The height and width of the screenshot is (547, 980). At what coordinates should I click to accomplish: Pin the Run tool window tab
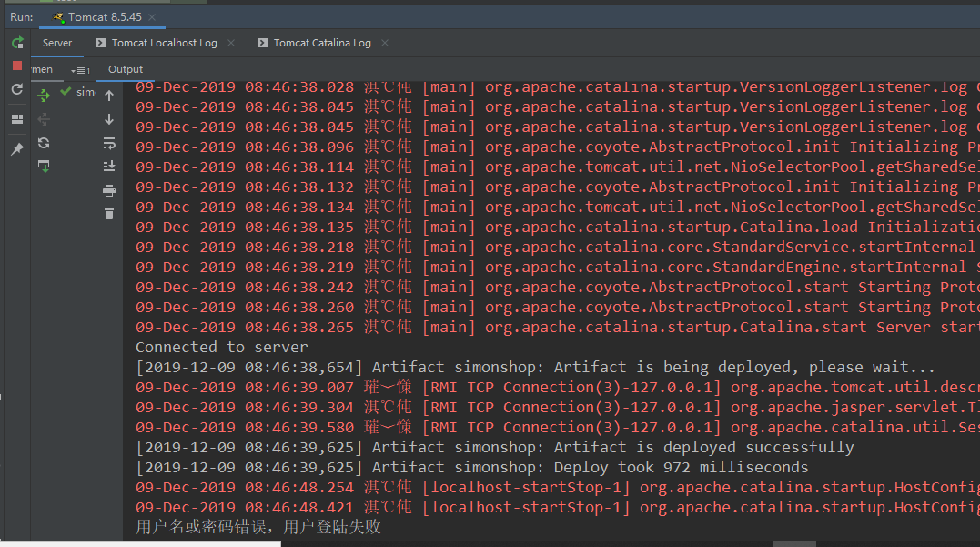click(17, 148)
